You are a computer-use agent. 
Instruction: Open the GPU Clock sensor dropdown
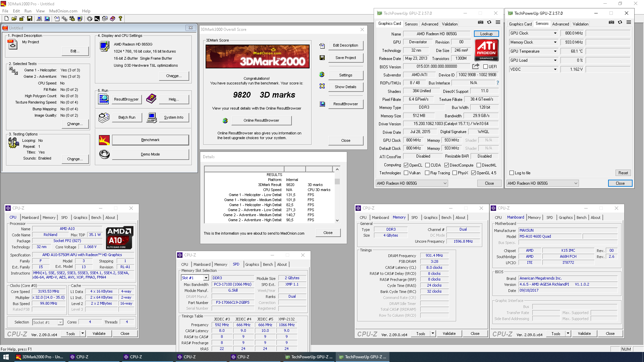tap(555, 33)
